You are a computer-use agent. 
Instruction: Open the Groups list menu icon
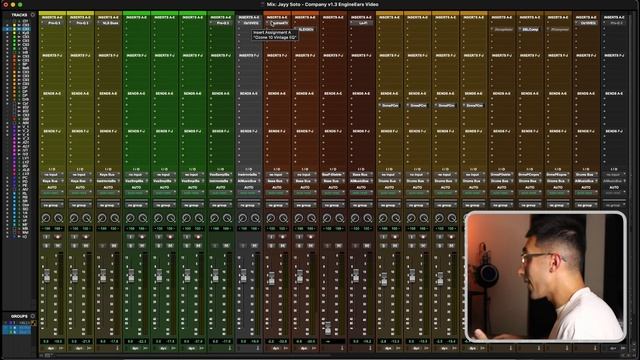point(33,316)
